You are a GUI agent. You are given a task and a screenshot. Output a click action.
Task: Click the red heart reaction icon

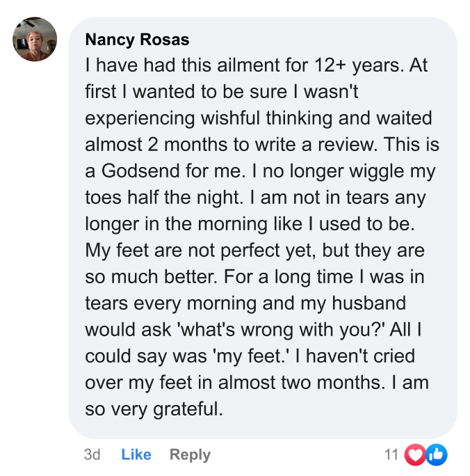click(x=415, y=455)
